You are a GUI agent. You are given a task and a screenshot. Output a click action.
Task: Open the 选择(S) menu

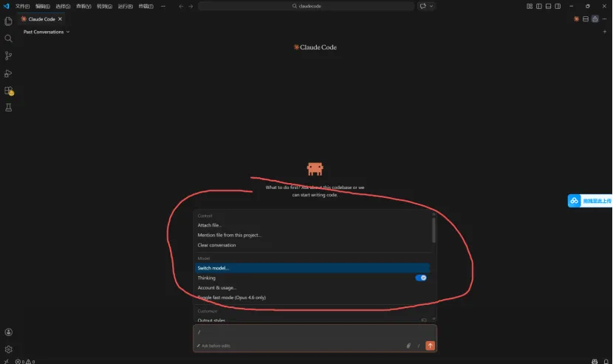[x=63, y=6]
